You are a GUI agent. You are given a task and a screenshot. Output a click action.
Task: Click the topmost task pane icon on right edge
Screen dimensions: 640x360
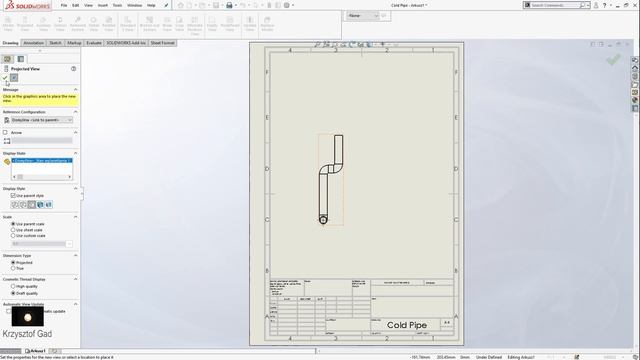pyautogui.click(x=635, y=60)
